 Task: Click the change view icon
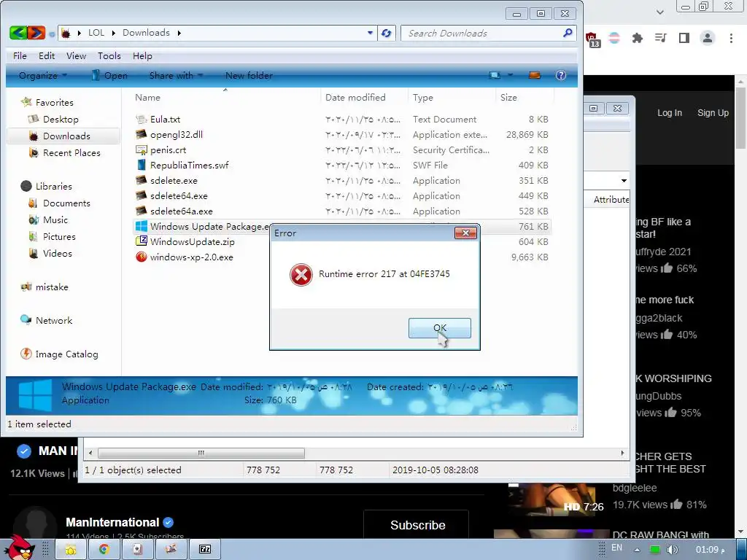pyautogui.click(x=495, y=75)
